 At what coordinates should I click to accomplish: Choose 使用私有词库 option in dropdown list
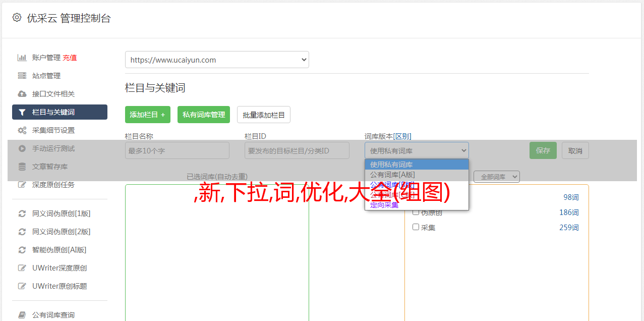click(x=417, y=165)
